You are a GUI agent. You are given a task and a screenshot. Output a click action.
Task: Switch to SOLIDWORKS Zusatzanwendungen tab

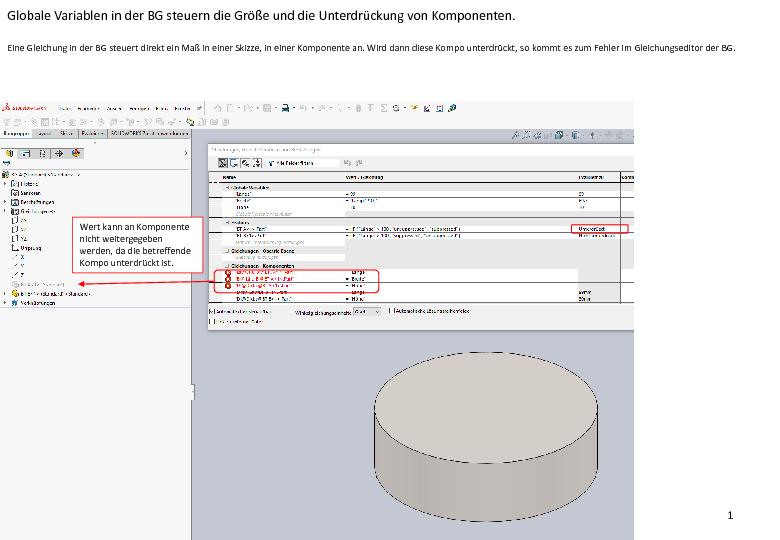pyautogui.click(x=149, y=133)
